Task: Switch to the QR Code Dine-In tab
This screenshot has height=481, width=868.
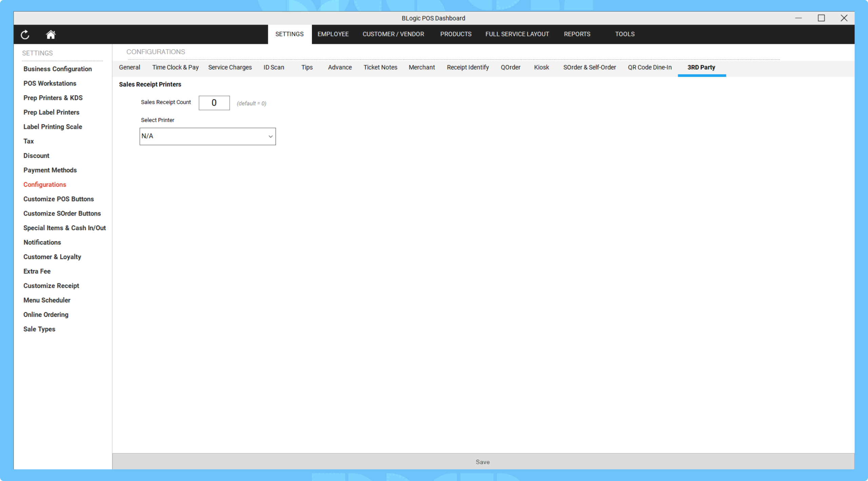Action: tap(649, 67)
